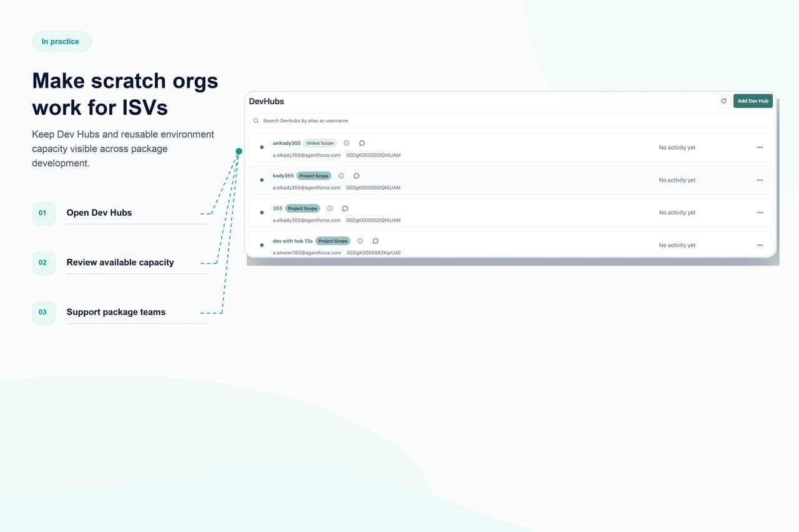
Task: Click the email under kady355
Action: click(x=307, y=188)
